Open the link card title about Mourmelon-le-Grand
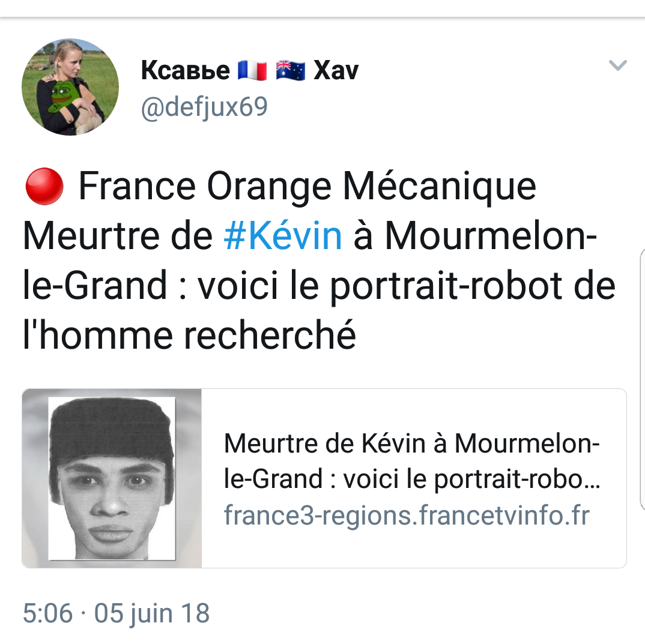Viewport: 645px width, 644px height. [x=412, y=461]
